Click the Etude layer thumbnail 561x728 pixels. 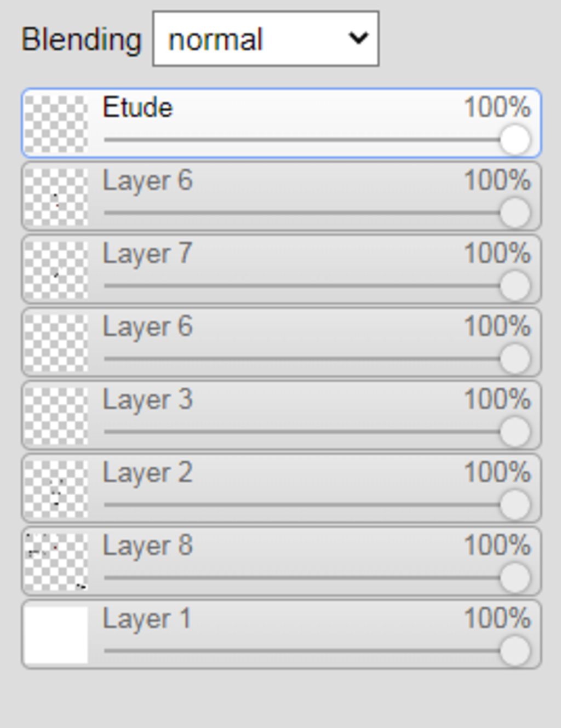[x=56, y=124]
